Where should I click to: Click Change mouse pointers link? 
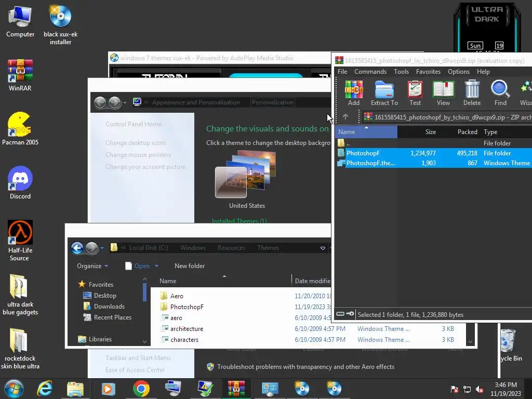[x=138, y=155]
